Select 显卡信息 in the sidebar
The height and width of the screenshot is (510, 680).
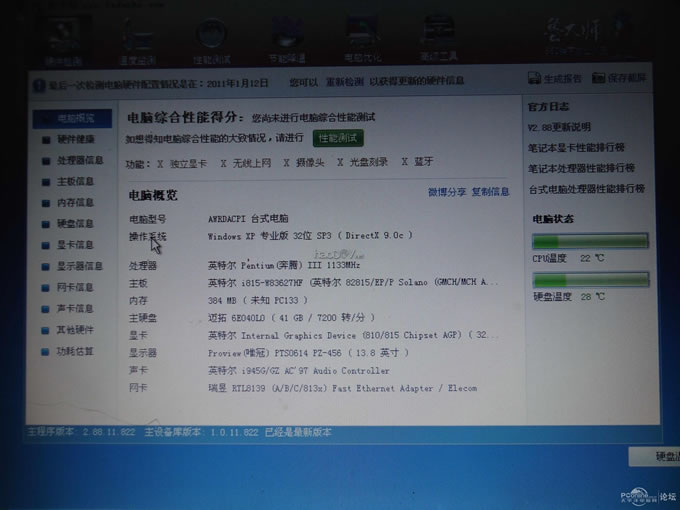68,245
